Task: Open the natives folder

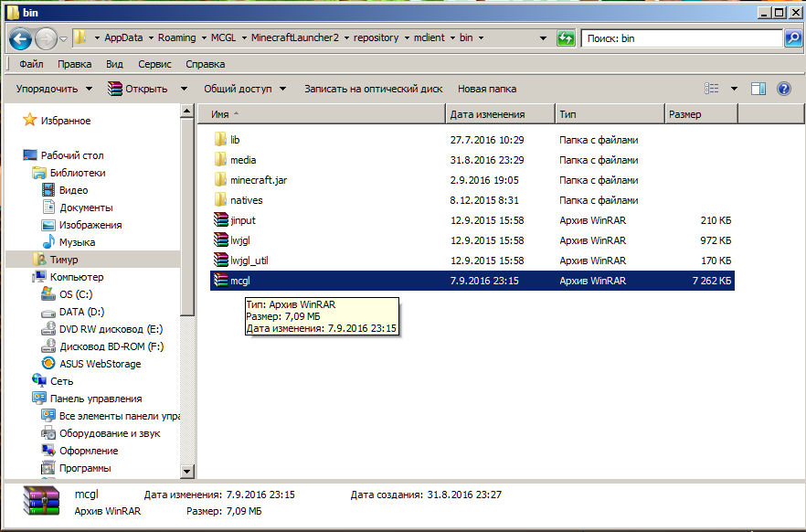Action: pos(246,199)
